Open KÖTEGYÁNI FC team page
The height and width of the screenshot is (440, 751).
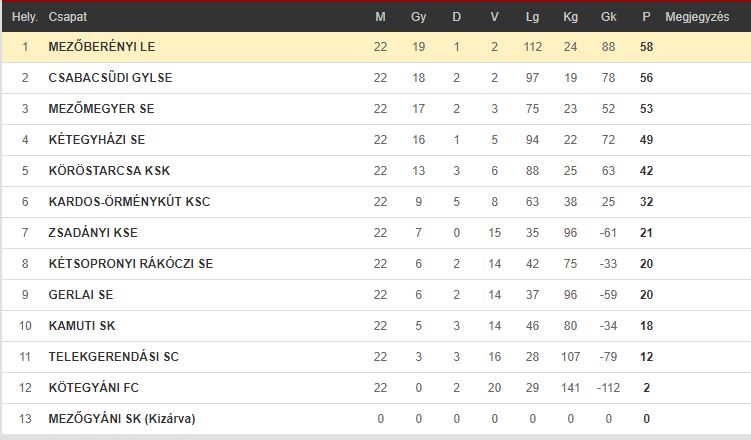pyautogui.click(x=93, y=388)
